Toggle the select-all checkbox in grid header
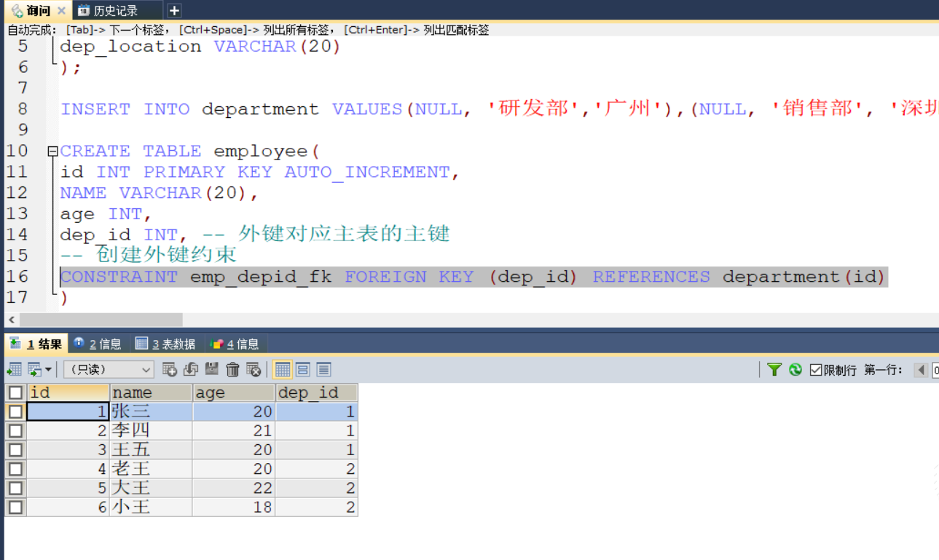Screen dimensions: 939x560 pos(15,393)
